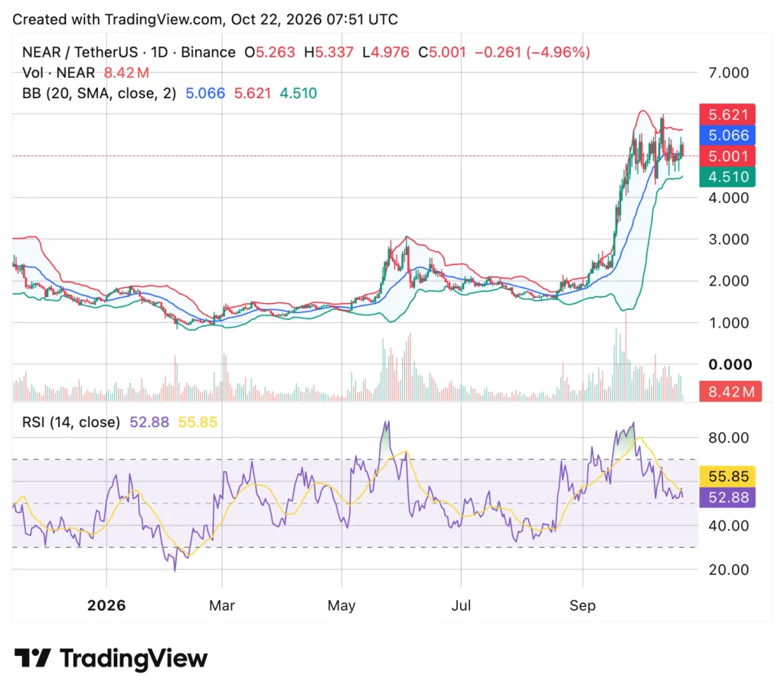Image resolution: width=784 pixels, height=695 pixels.
Task: Click the 2026 time axis label
Action: (x=106, y=605)
